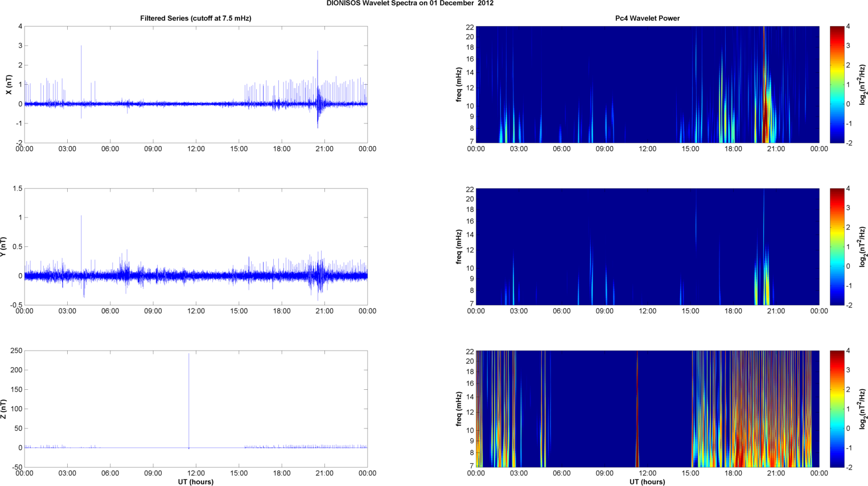The image size is (868, 486).
Task: Select the Y (nT) axis label
Action: [3, 247]
